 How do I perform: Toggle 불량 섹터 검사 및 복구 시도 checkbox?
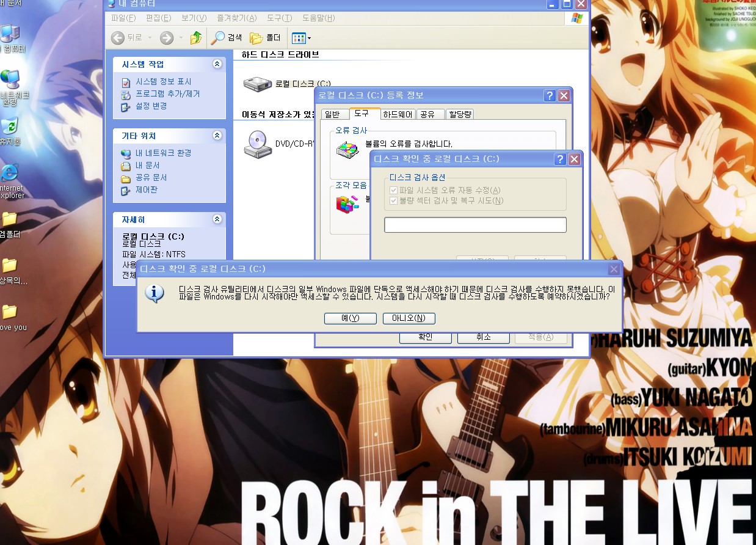click(x=393, y=201)
